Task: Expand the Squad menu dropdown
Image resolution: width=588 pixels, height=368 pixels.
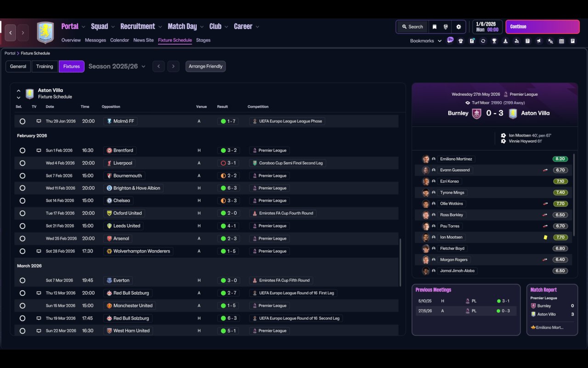Action: (x=113, y=27)
